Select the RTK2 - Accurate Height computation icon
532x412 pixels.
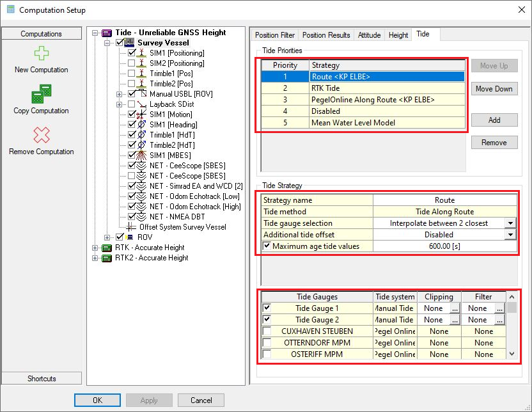(107, 258)
